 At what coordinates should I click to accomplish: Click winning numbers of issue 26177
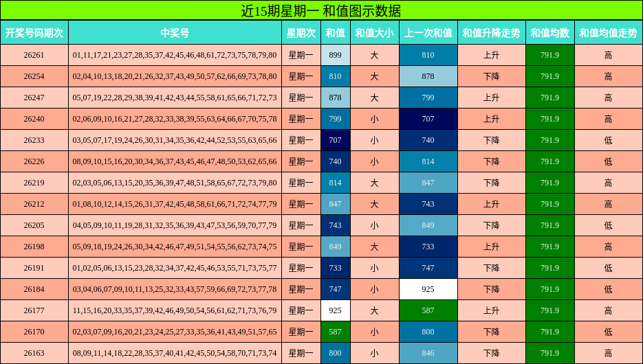click(x=175, y=310)
